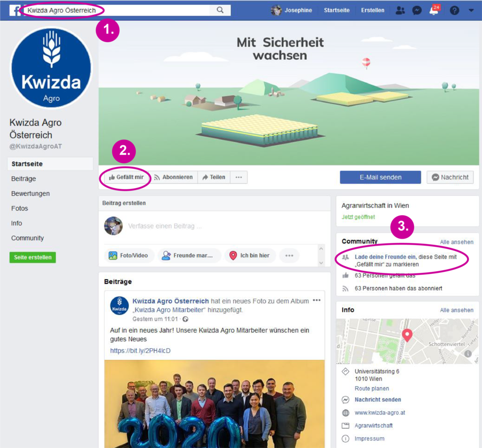The width and height of the screenshot is (482, 448).
Task: Click Alle ansehen in Info box
Action: (x=456, y=310)
